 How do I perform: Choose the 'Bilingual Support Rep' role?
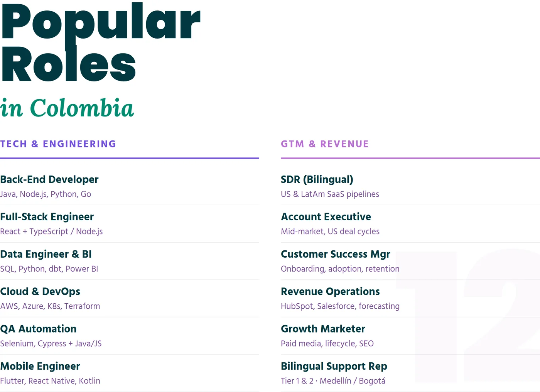(x=334, y=367)
